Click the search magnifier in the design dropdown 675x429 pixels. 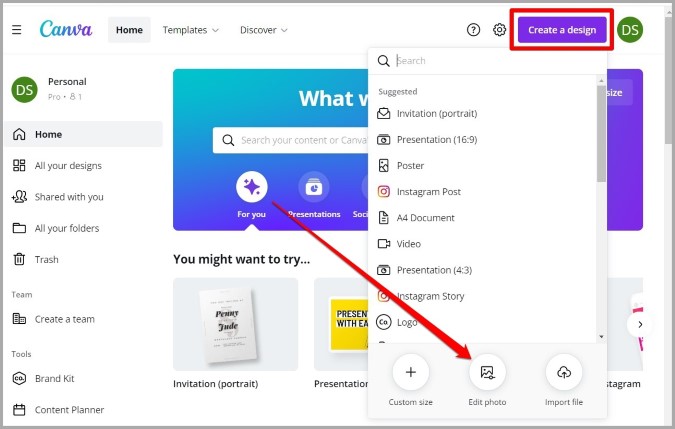point(384,61)
